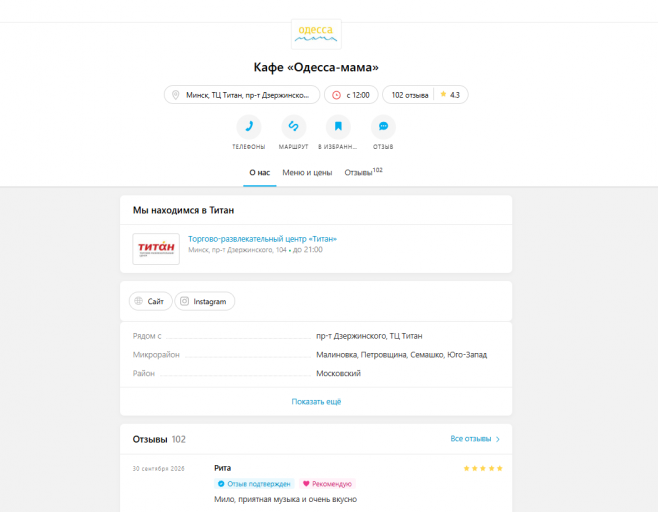
Task: Expand details with Показать ещё
Action: point(316,402)
